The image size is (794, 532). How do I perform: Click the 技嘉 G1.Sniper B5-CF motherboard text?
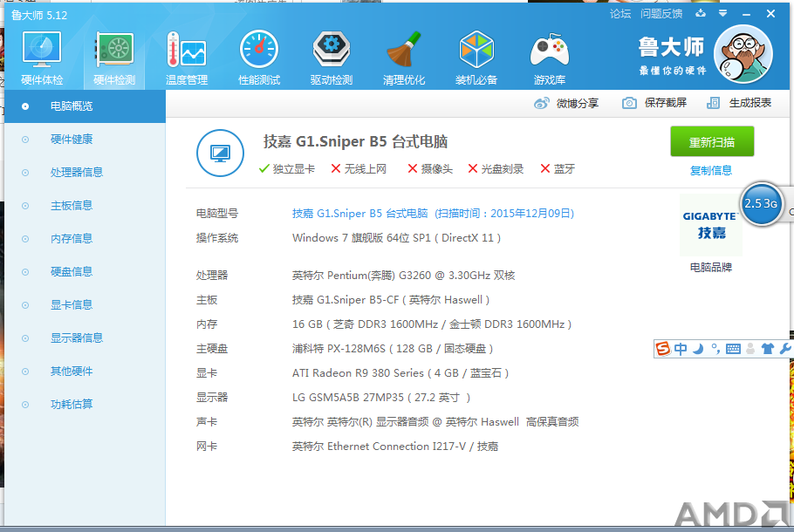coord(390,300)
